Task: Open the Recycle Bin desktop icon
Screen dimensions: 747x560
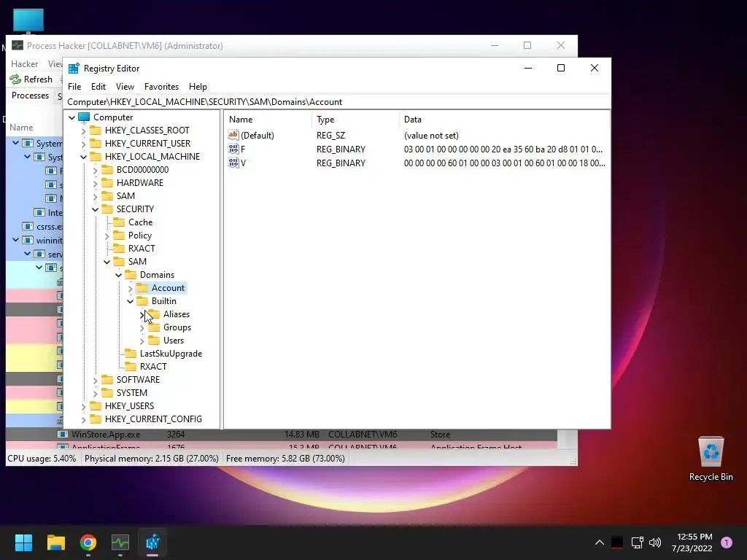Action: (711, 459)
